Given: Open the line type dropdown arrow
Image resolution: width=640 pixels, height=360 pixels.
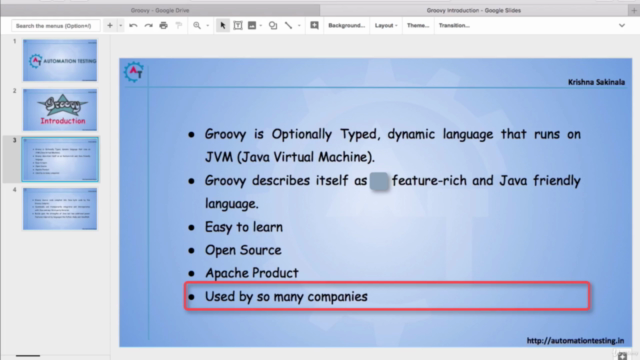Looking at the screenshot, I should click(299, 26).
